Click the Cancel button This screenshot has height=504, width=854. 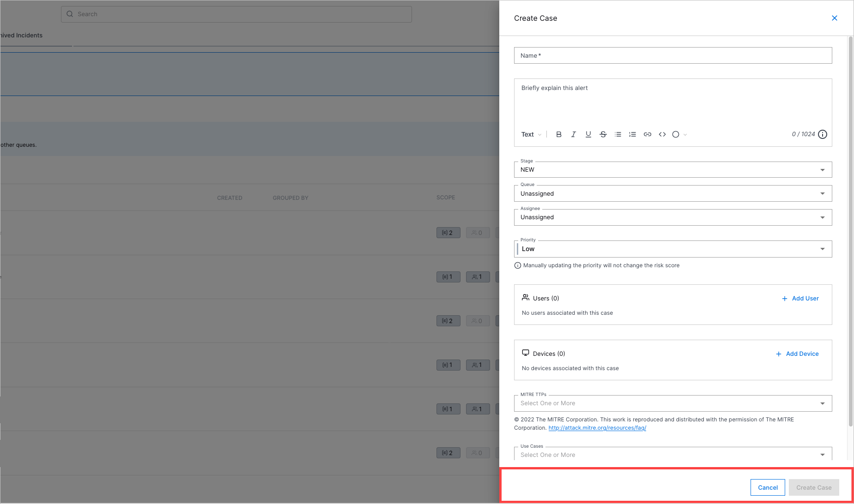tap(768, 487)
